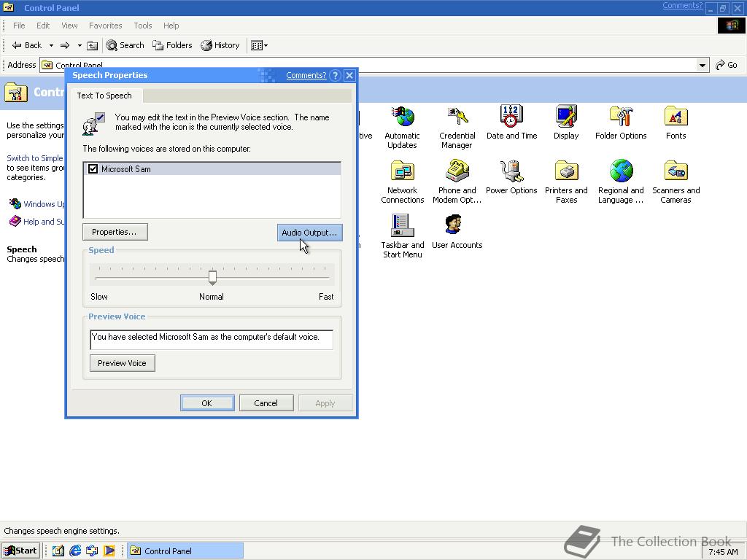This screenshot has width=747, height=560.
Task: Click the voice Properties... button
Action: click(115, 232)
